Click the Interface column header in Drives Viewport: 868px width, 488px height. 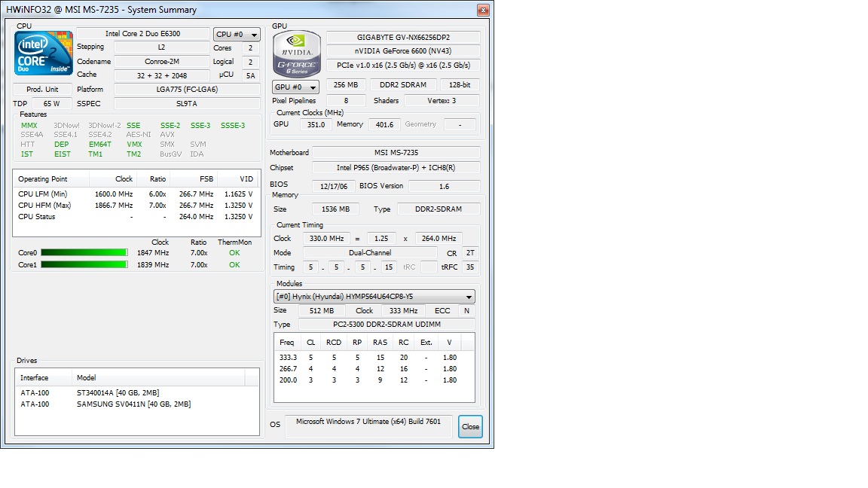(x=44, y=378)
